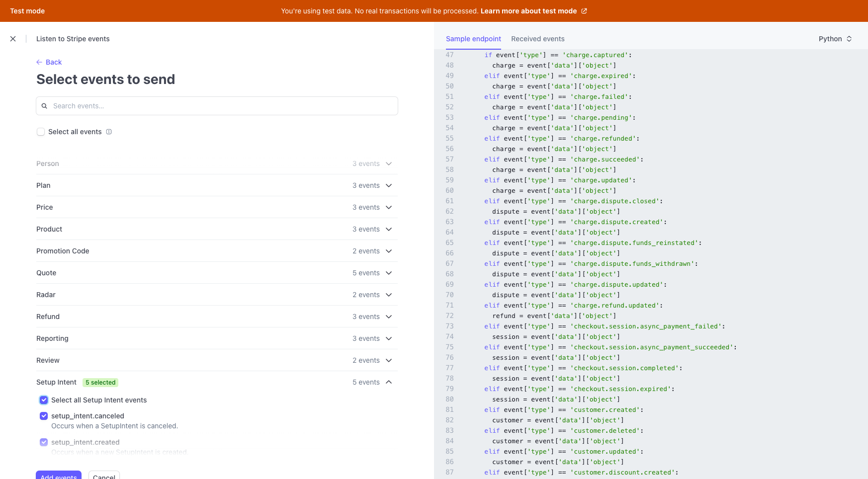Click the 'Select events to send' heading
Image resolution: width=868 pixels, height=479 pixels.
coord(105,80)
